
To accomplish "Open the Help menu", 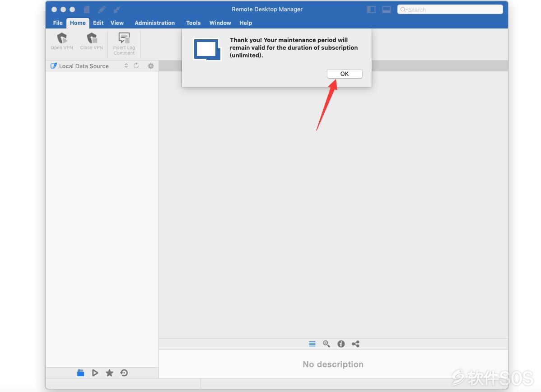I will point(246,23).
